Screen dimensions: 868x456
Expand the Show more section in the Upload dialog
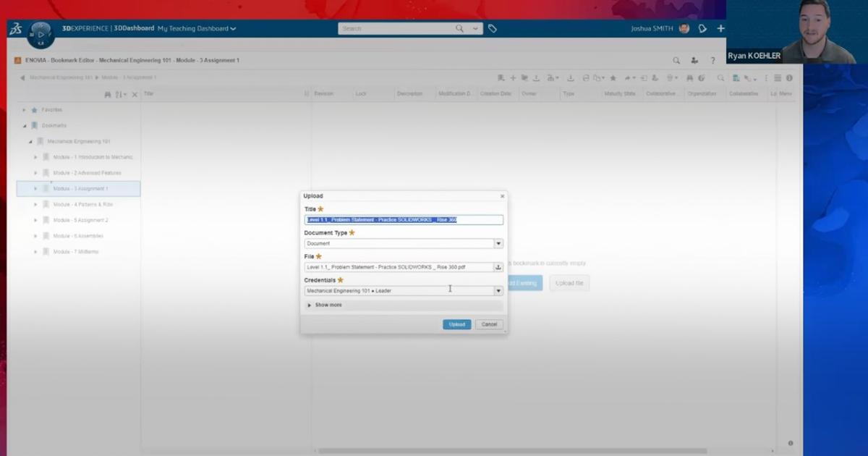click(327, 305)
